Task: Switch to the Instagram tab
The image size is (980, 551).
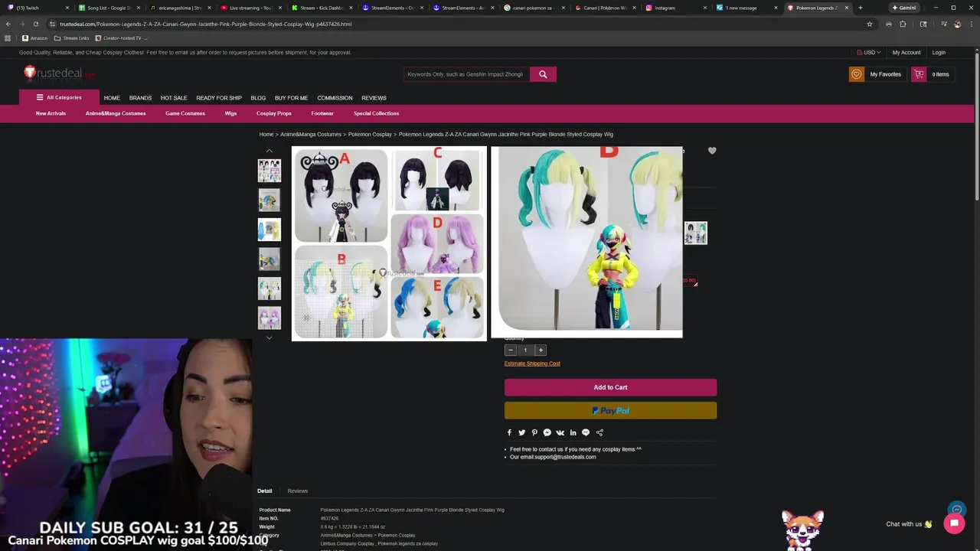Action: pyautogui.click(x=674, y=8)
